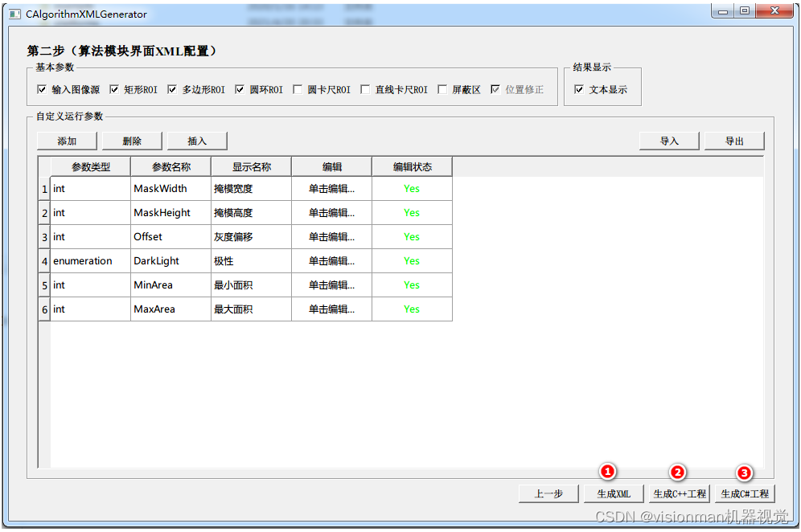Click the 添加 button to add a parameter
This screenshot has width=801, height=532.
[66, 141]
